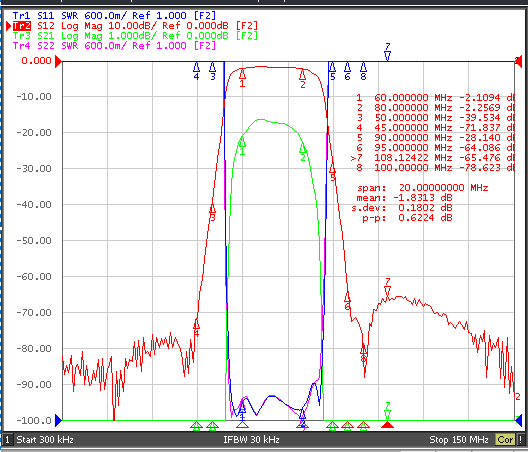Click blue marker 7 at top

[387, 52]
